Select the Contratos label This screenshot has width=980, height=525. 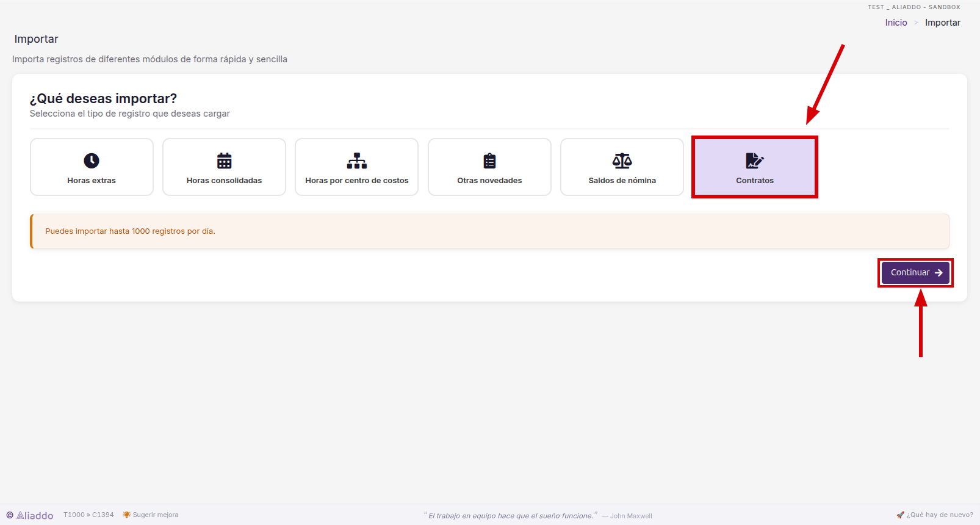click(x=755, y=181)
